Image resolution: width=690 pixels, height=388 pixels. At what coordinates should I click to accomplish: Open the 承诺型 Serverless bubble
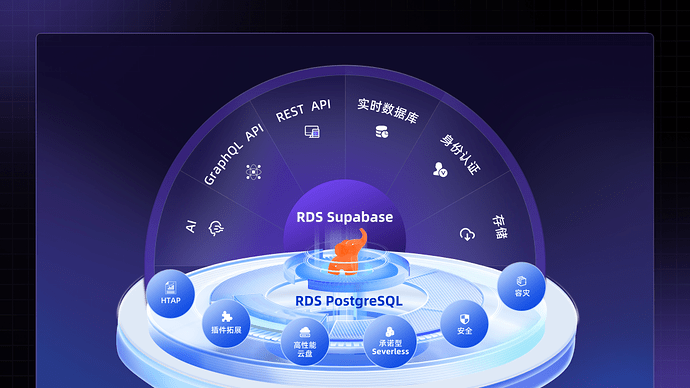click(x=390, y=341)
